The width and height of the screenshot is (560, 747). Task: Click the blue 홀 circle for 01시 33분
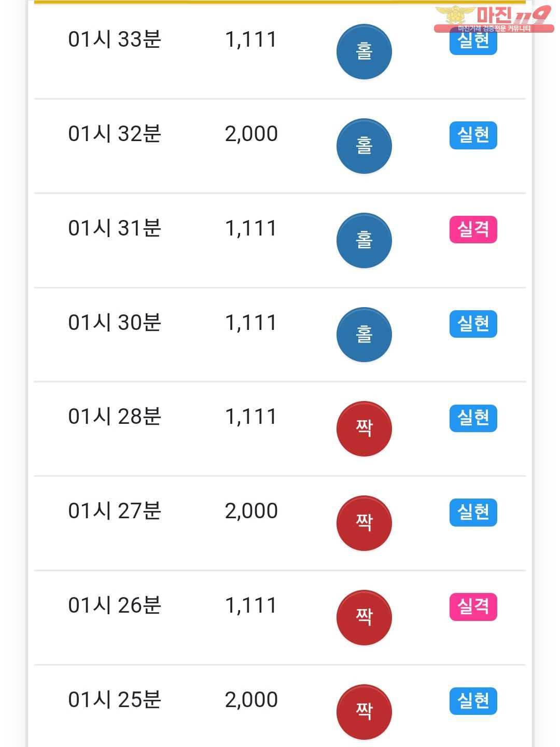pyautogui.click(x=364, y=51)
